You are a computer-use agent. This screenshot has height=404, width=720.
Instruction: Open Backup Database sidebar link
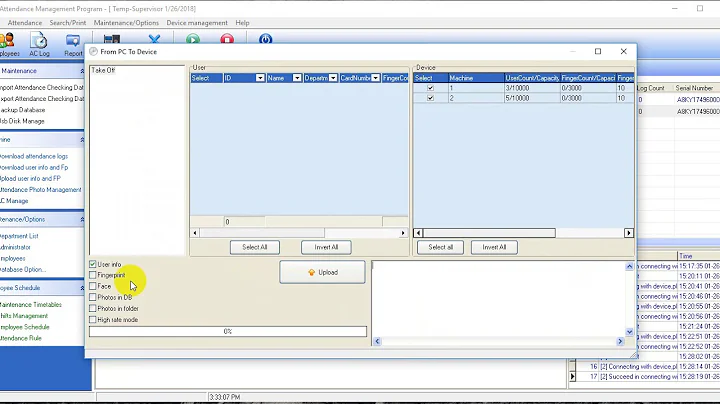22,110
